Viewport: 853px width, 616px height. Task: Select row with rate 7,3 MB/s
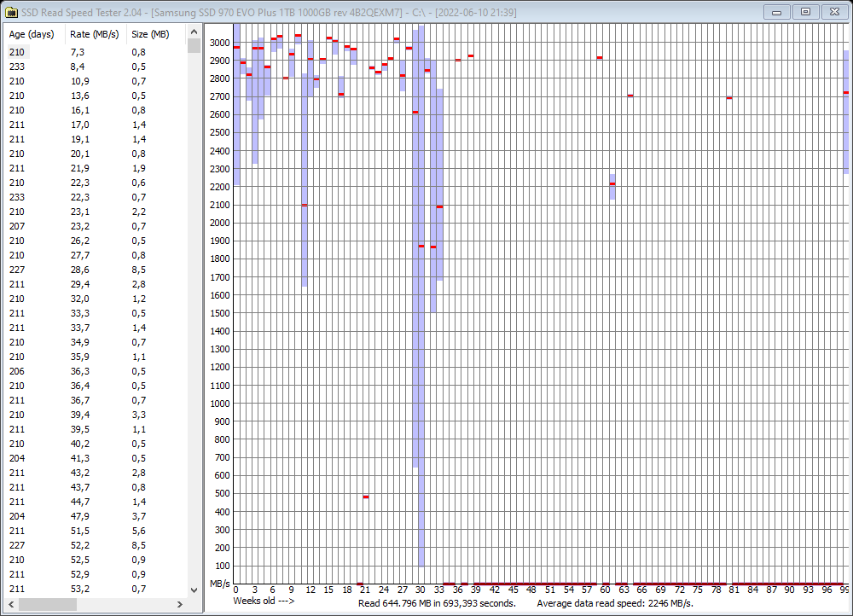(96, 52)
